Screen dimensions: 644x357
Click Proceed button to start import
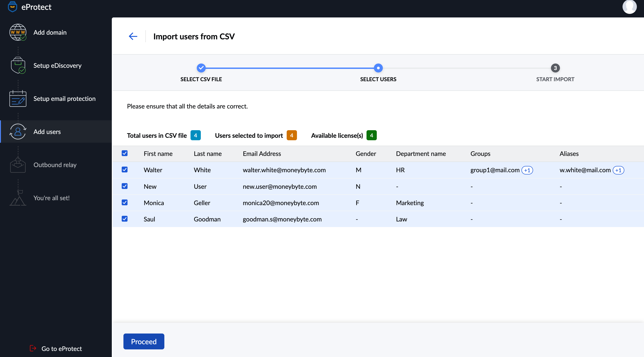click(x=143, y=341)
